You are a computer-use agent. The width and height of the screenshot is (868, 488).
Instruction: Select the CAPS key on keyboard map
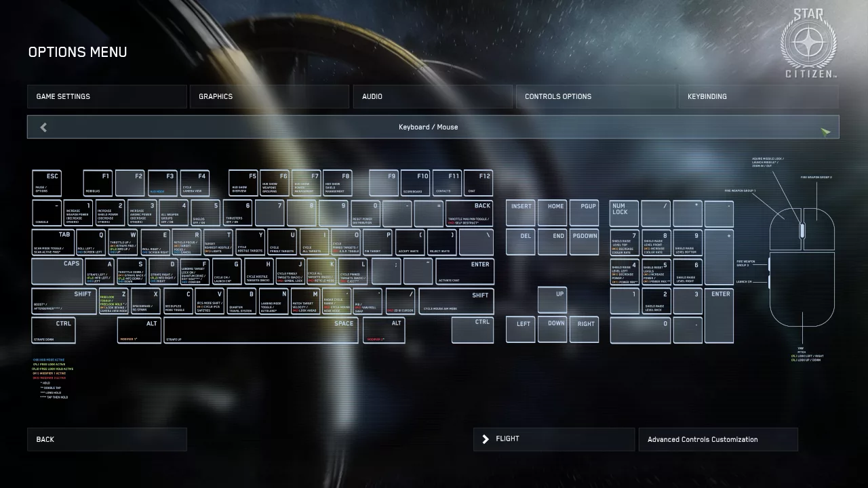[x=57, y=271]
